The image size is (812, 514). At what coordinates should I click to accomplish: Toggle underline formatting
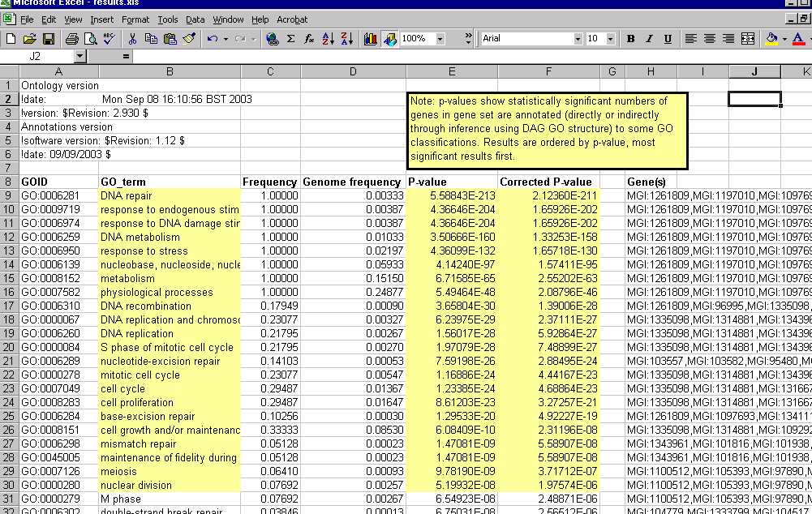click(x=668, y=39)
